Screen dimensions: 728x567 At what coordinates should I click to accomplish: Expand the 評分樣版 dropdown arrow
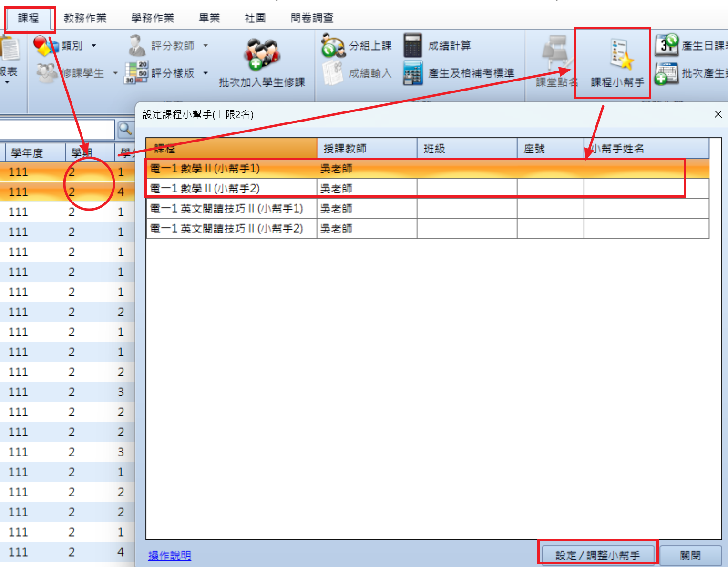point(205,73)
